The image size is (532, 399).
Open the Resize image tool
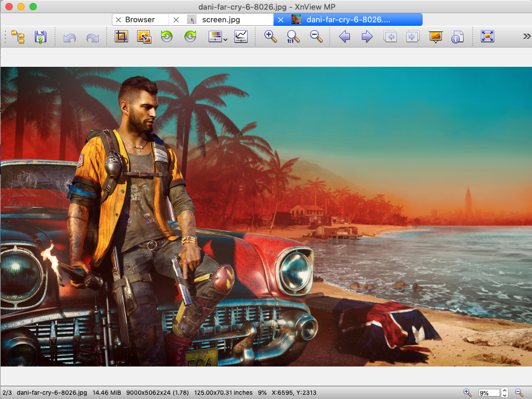tap(144, 36)
